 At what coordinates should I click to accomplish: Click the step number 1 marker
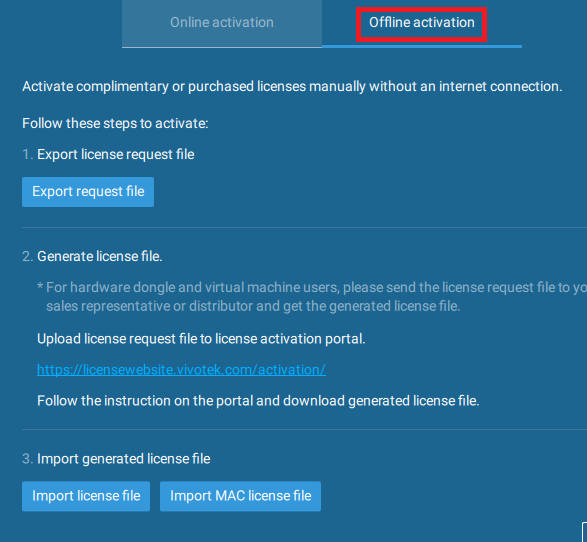(x=27, y=155)
